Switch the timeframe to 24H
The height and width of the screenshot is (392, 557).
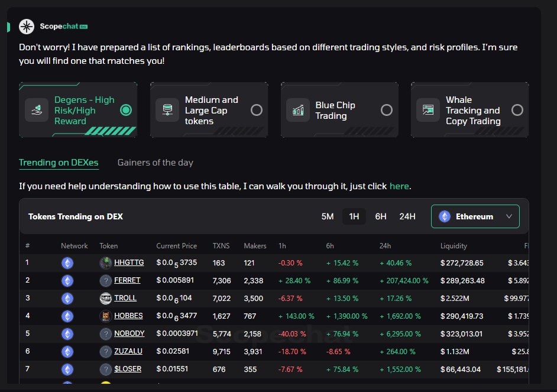pyautogui.click(x=407, y=216)
